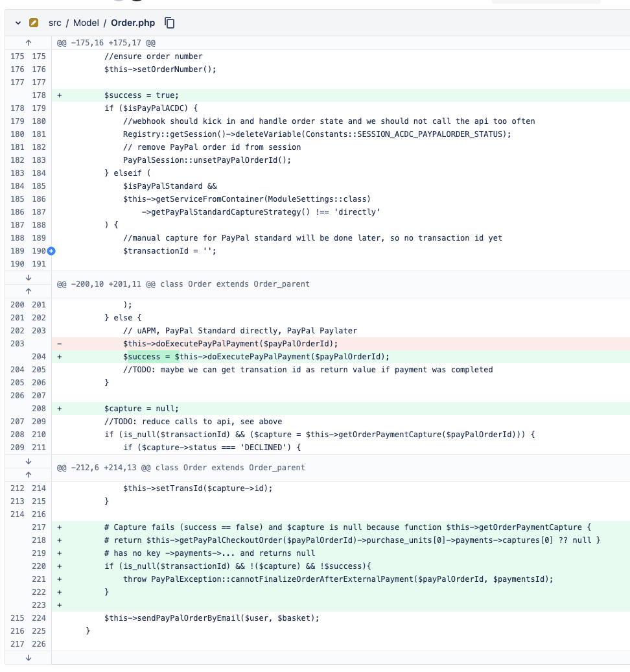
Task: Expand hidden lines below line 191
Action: (28, 277)
